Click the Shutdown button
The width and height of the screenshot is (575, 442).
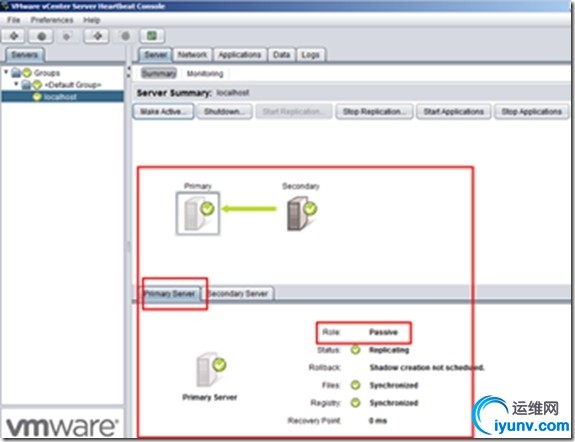224,112
